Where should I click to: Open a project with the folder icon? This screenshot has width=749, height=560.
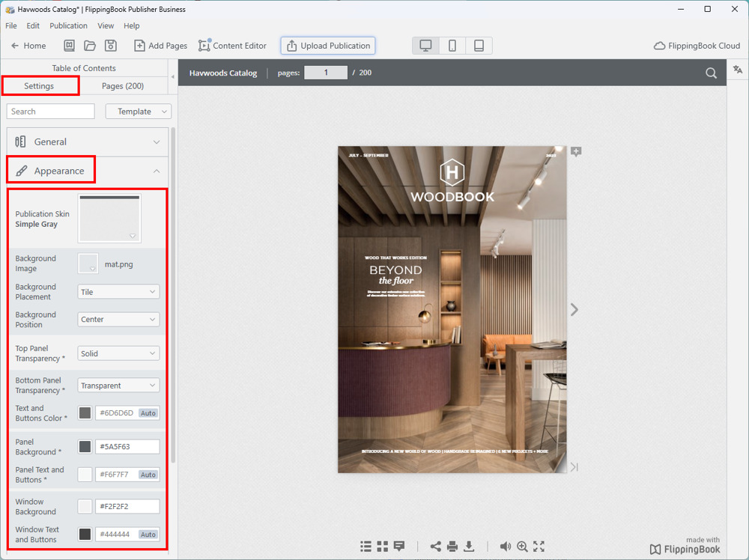click(x=90, y=46)
